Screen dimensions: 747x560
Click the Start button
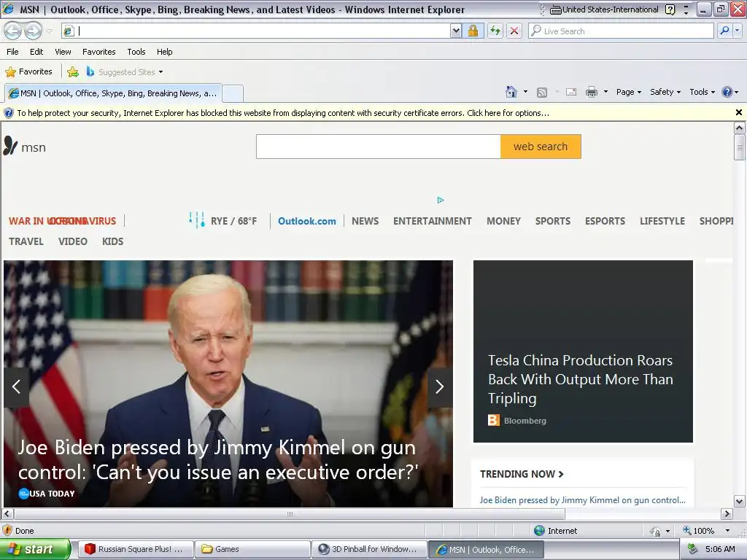tap(35, 549)
